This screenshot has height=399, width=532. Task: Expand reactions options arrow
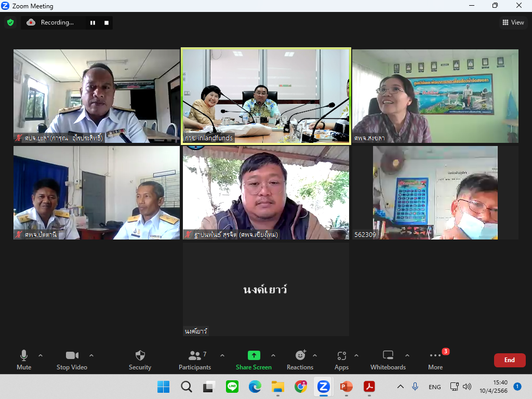(315, 355)
